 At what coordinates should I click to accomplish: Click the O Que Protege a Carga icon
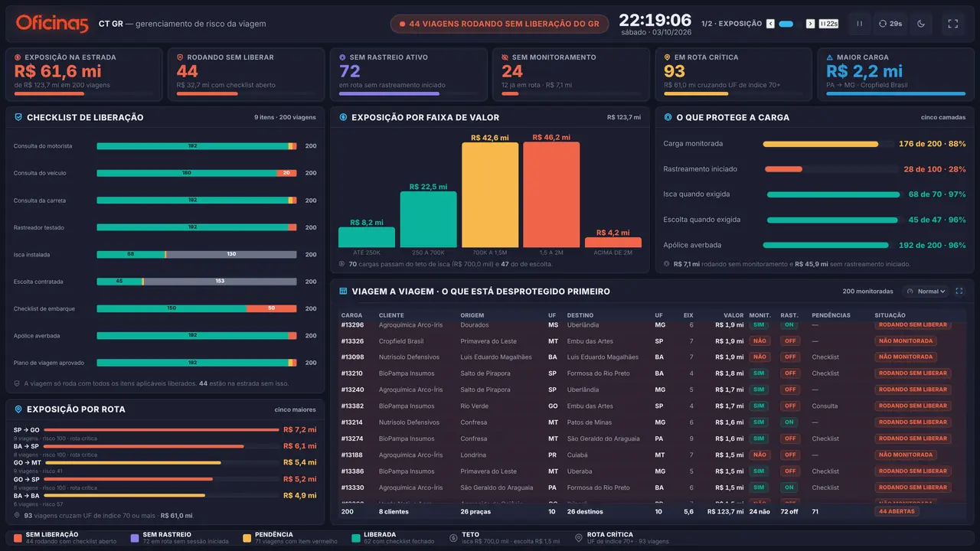coord(668,117)
